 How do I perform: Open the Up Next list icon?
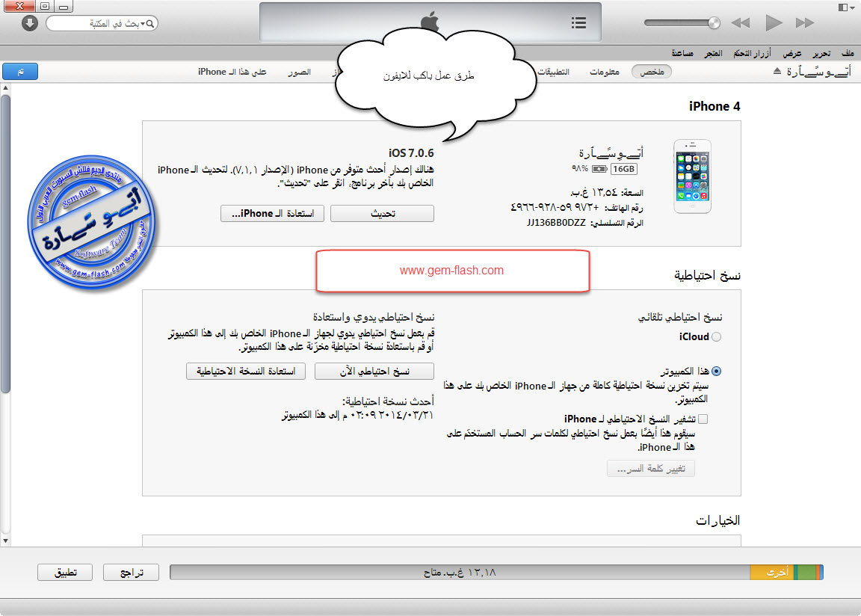coord(578,23)
